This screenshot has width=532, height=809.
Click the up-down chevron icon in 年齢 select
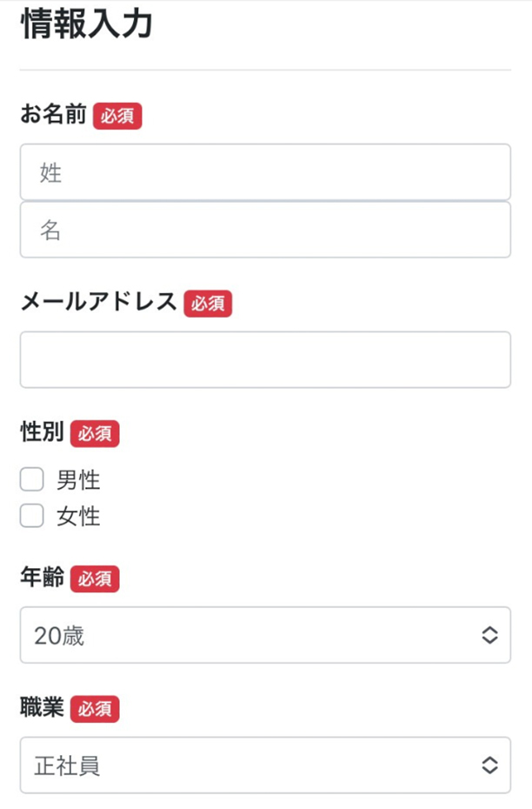[x=490, y=635]
